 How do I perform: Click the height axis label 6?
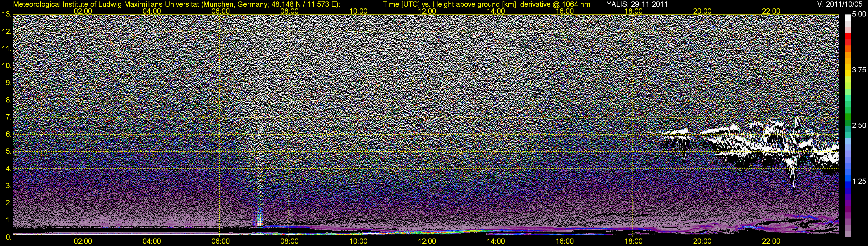(8, 135)
